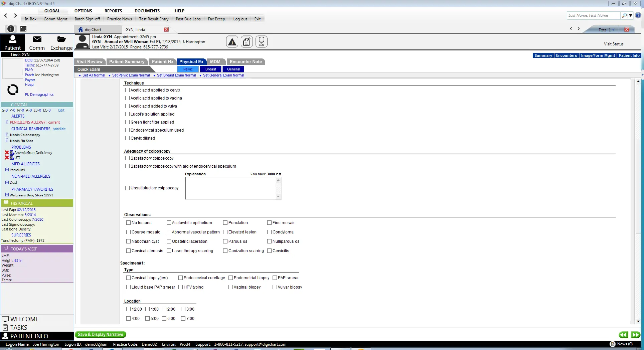Check the Satisfactory colposcopy checkbox
The height and width of the screenshot is (350, 644).
(x=127, y=158)
